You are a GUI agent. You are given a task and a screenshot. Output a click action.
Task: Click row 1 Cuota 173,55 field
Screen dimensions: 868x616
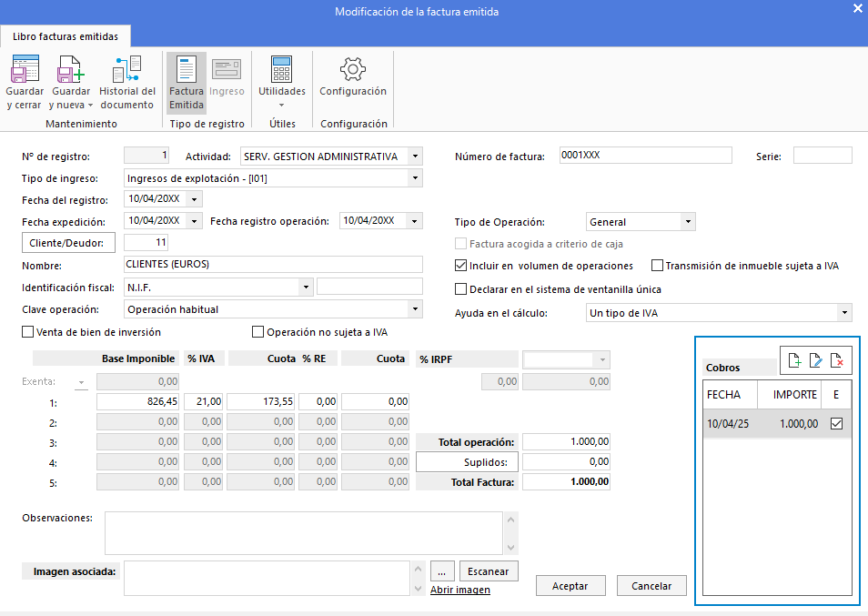(261, 401)
